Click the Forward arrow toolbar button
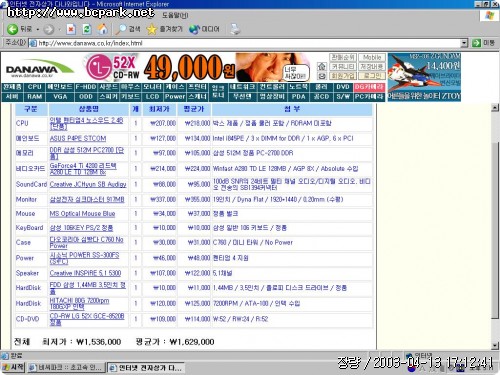The width and height of the screenshot is (500, 375). tap(49, 29)
